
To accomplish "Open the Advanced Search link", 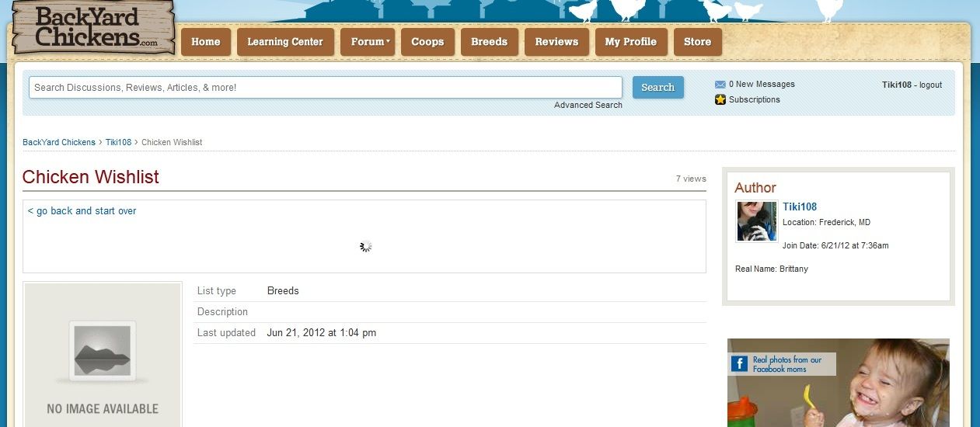I will [588, 106].
